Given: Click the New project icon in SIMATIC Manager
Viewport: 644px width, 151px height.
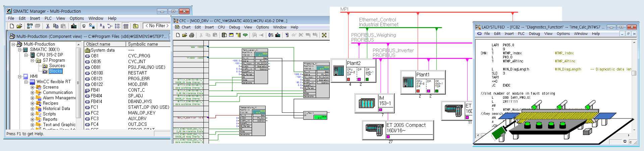Looking at the screenshot, I should pyautogui.click(x=12, y=26).
